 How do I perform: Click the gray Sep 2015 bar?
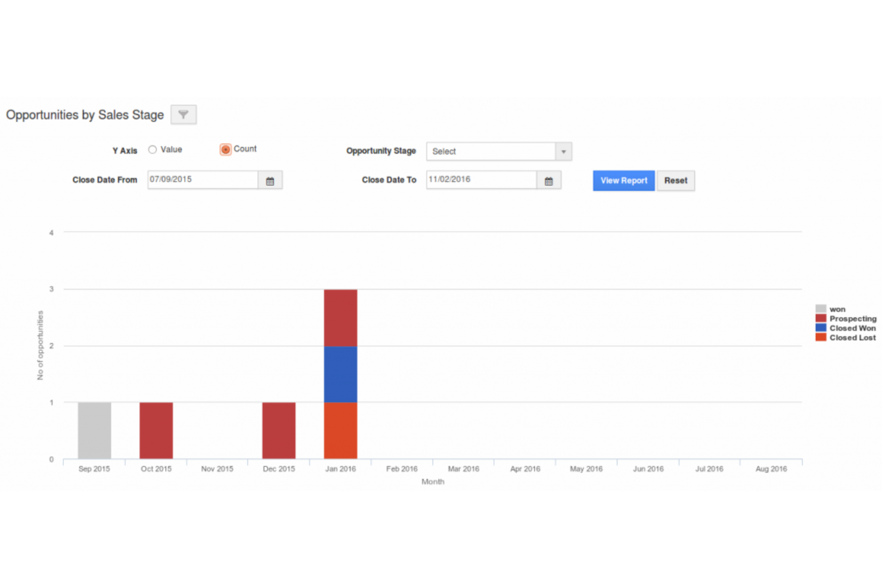(x=94, y=430)
